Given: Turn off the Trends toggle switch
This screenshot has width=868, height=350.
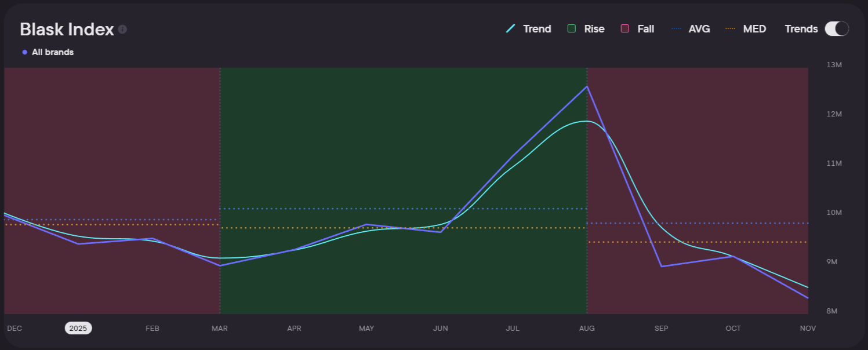Looking at the screenshot, I should tap(837, 29).
